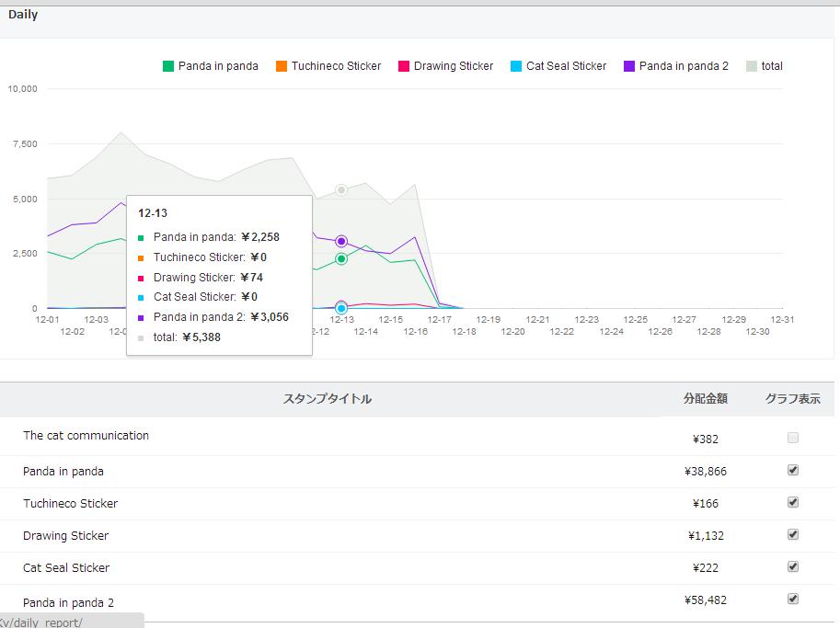Screen dimensions: 840x628
Task: Select the gray total data point at 12-13
Action: 341,190
